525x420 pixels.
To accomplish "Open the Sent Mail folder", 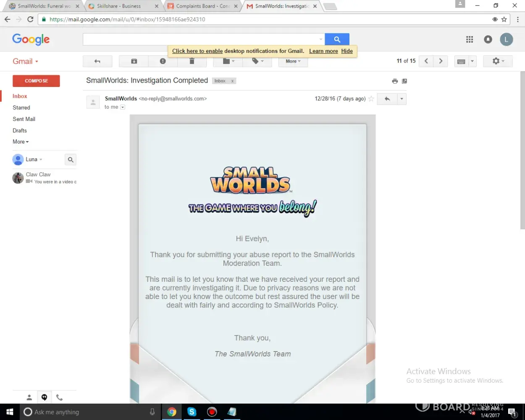I will tap(24, 119).
